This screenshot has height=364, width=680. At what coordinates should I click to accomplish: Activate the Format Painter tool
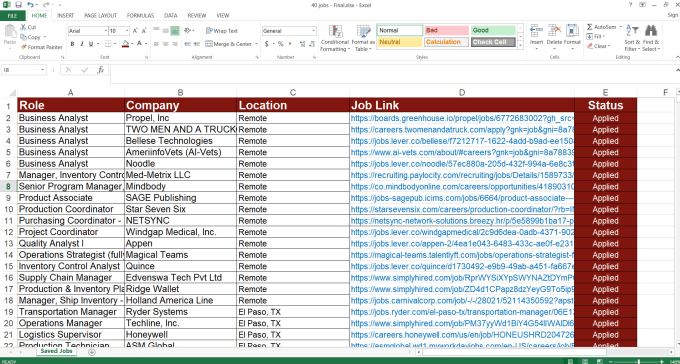[x=41, y=47]
